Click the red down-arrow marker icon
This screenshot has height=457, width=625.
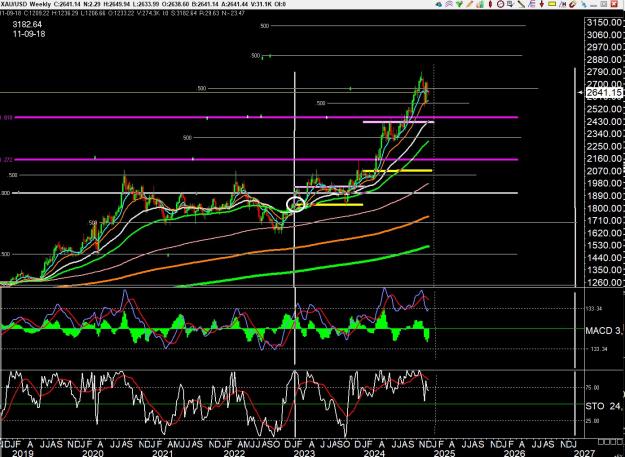tap(542, 4)
